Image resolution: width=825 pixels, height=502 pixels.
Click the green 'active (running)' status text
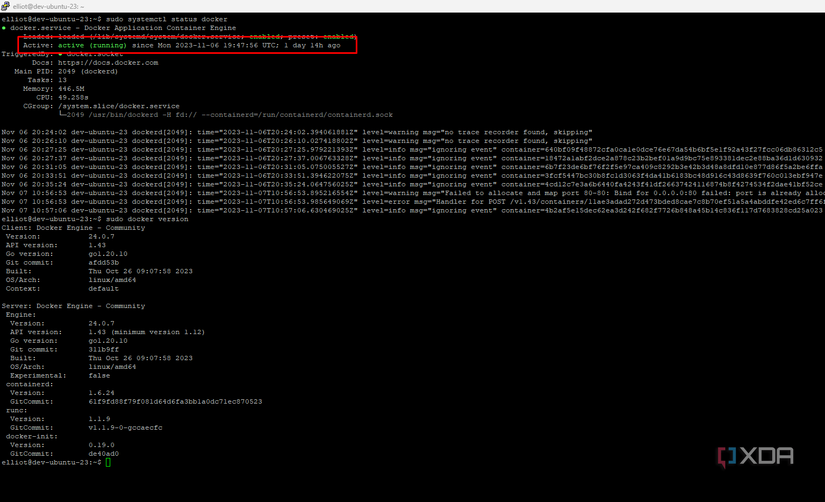pos(93,45)
